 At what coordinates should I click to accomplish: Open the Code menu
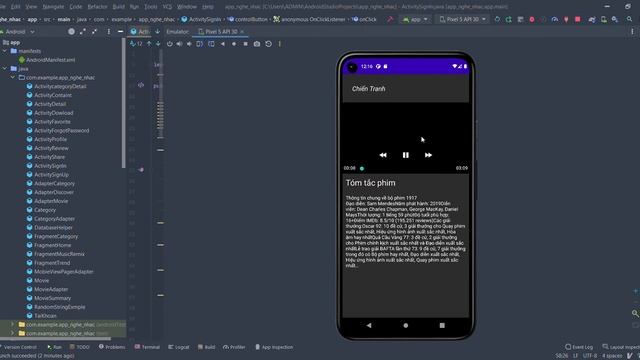[x=76, y=7]
